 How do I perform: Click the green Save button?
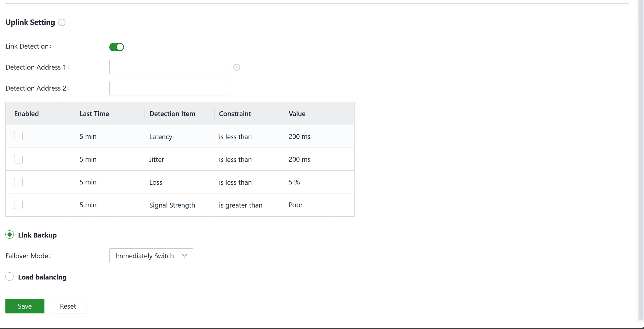pos(25,306)
